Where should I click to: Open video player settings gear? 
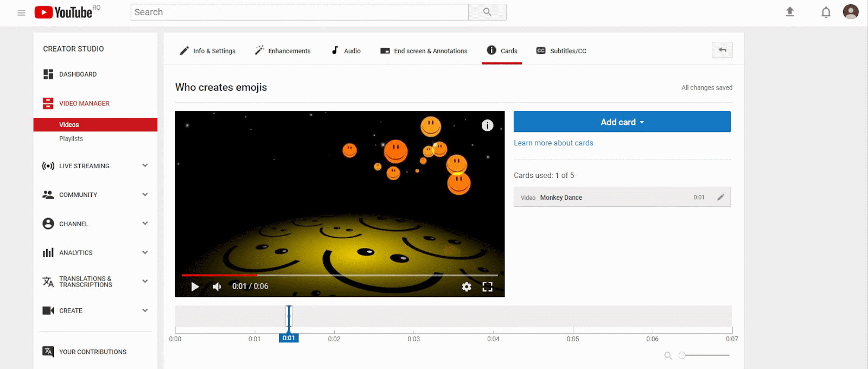point(467,287)
